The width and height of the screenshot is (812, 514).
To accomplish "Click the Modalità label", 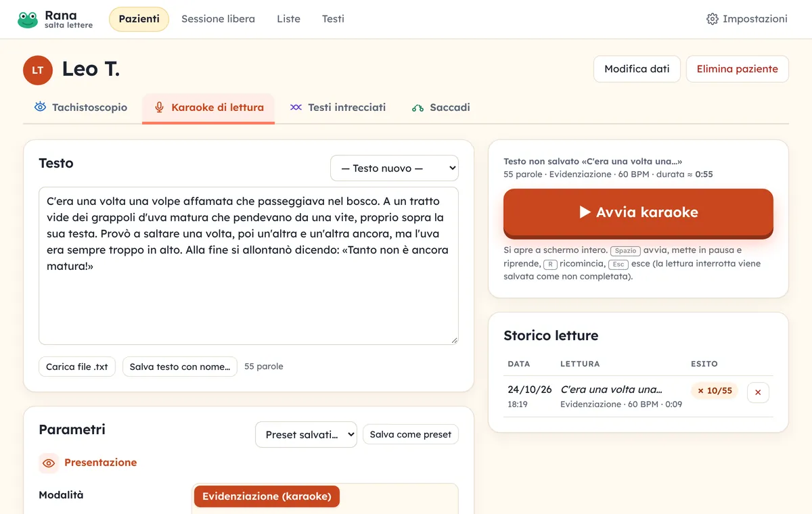I will tap(61, 495).
